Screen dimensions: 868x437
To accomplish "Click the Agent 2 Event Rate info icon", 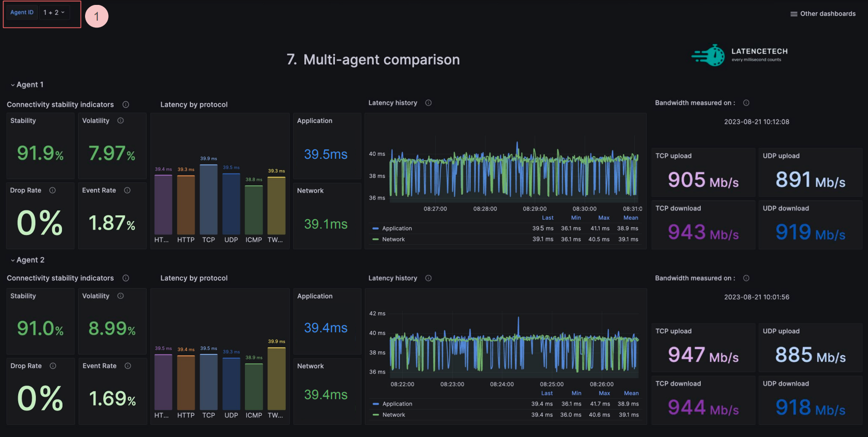I will (x=128, y=366).
